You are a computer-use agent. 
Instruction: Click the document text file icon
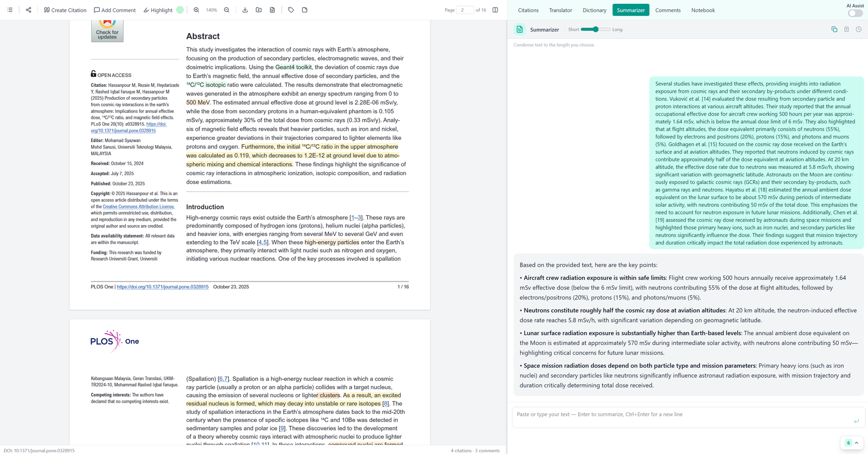tap(272, 10)
